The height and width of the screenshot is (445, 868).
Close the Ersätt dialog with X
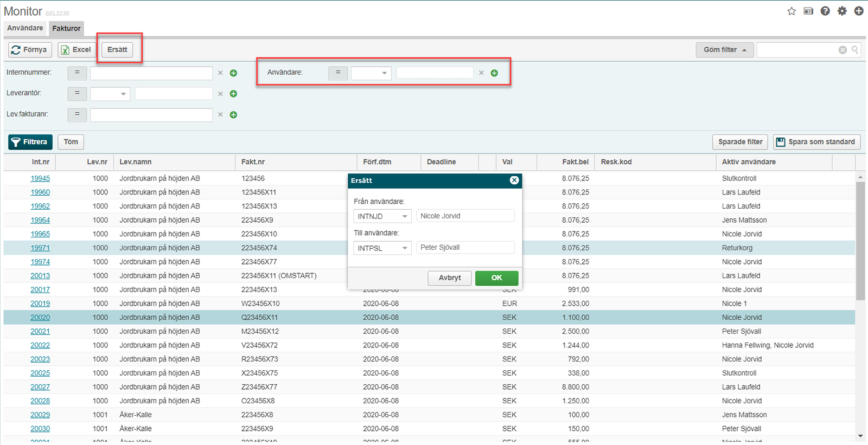click(x=514, y=180)
